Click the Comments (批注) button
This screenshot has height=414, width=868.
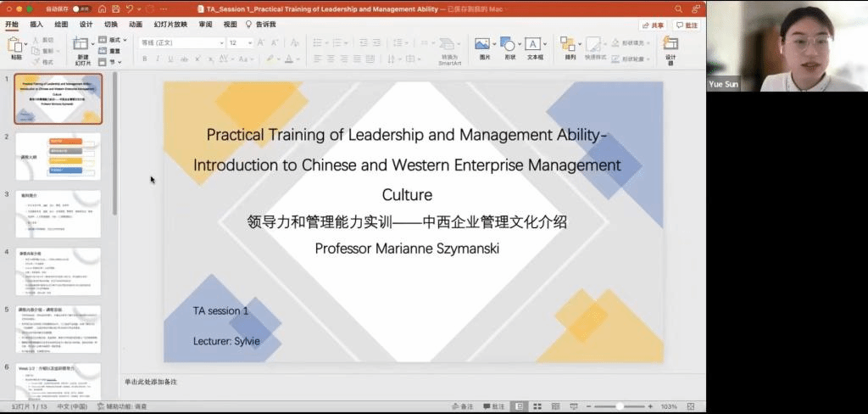(x=687, y=25)
